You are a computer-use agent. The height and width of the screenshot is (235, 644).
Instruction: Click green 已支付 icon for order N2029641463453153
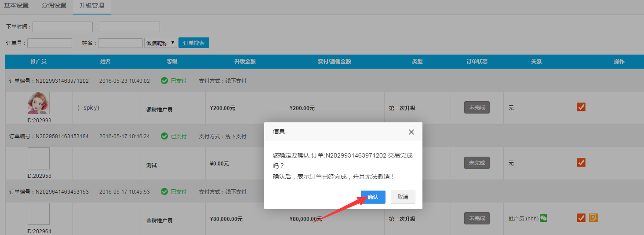[x=164, y=192]
